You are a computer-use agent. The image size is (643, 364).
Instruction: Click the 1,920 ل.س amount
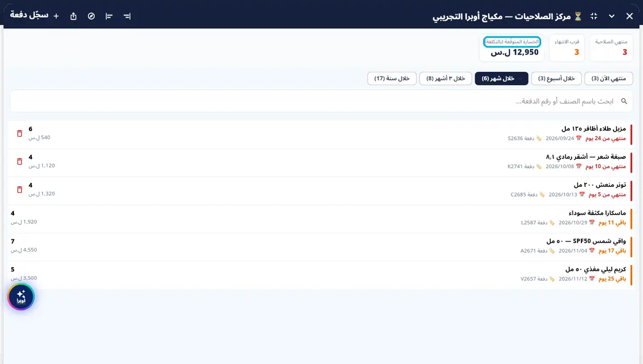click(24, 222)
